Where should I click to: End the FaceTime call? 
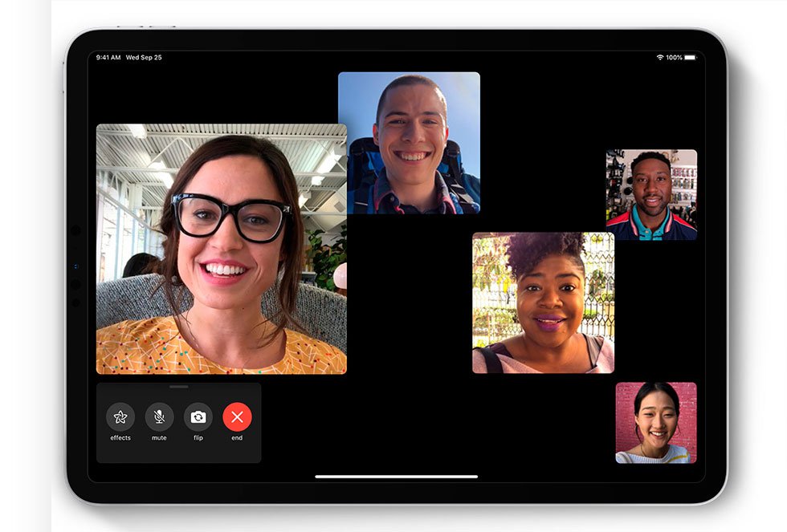(x=237, y=416)
